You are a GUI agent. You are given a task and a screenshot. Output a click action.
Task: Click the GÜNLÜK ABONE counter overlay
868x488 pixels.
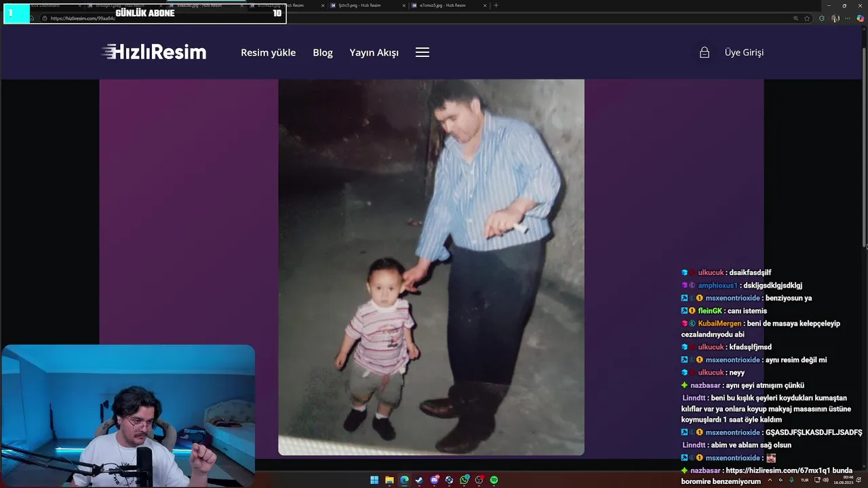(145, 13)
